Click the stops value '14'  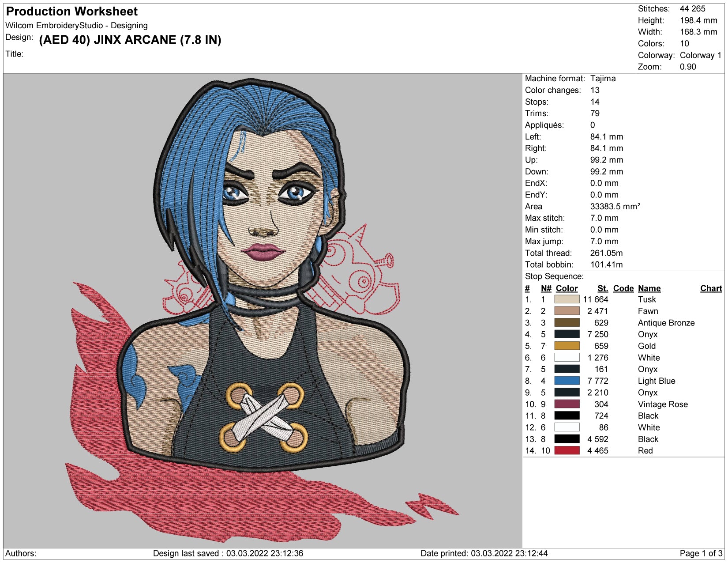coord(595,102)
